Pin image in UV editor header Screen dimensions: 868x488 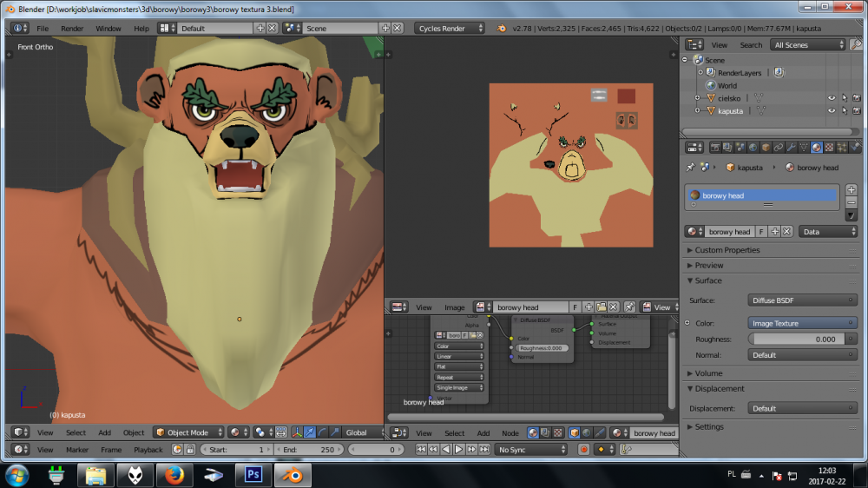tap(629, 307)
